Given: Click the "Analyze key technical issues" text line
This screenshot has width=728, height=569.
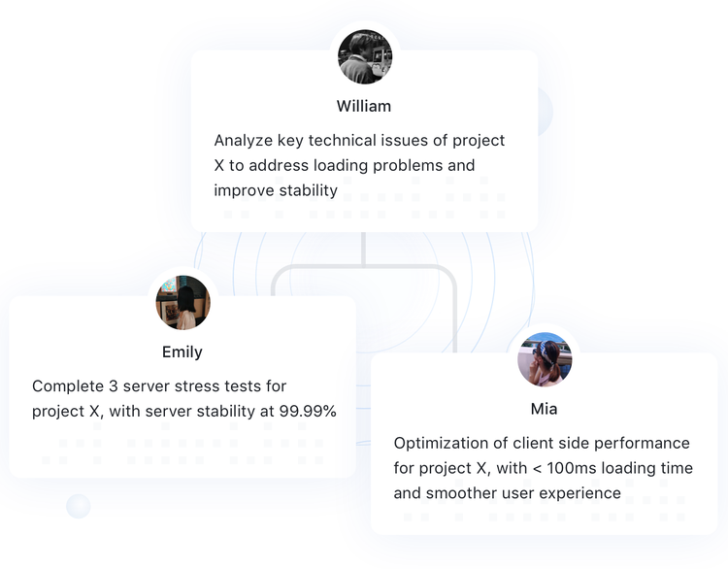Looking at the screenshot, I should coord(359,141).
